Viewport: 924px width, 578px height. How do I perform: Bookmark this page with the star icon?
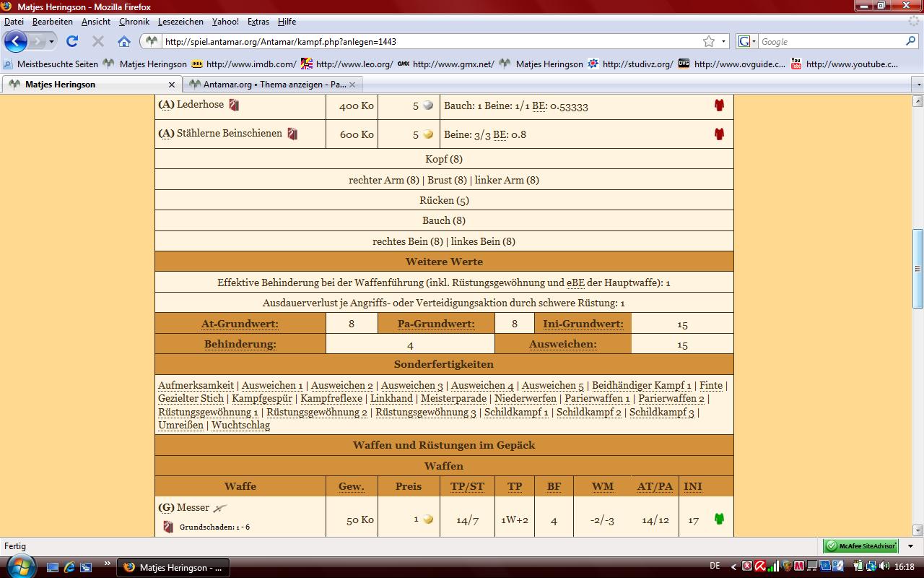click(x=709, y=41)
